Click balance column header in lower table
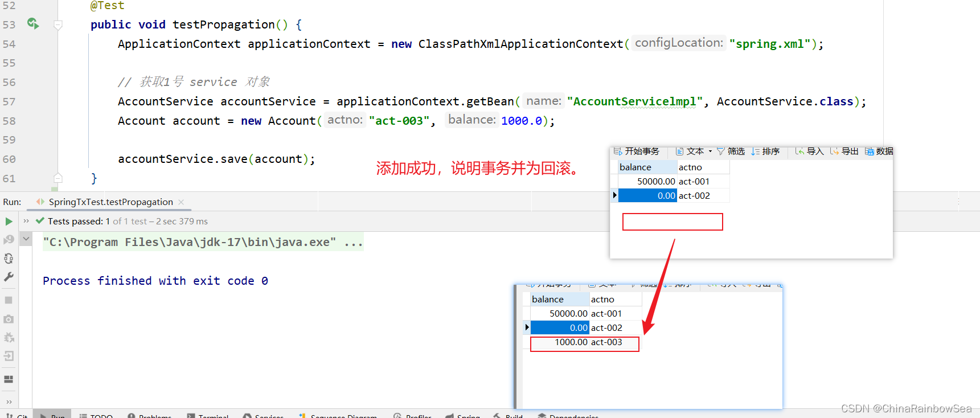 tap(560, 299)
